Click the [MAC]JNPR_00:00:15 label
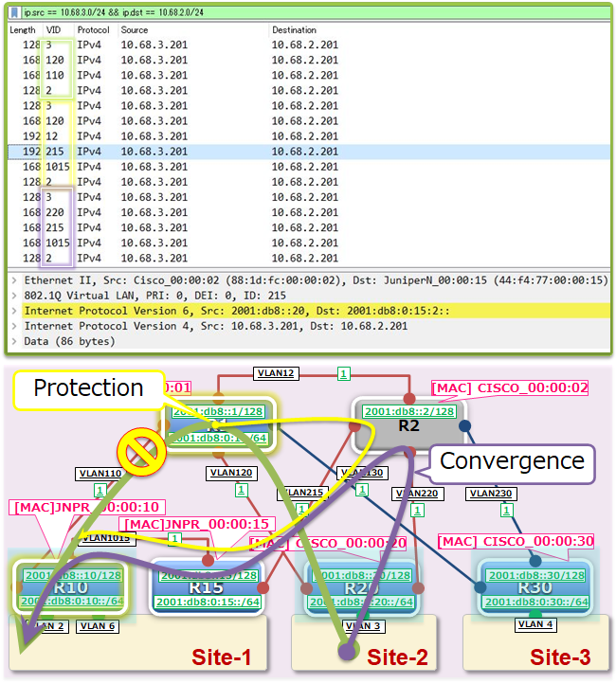 (x=197, y=524)
